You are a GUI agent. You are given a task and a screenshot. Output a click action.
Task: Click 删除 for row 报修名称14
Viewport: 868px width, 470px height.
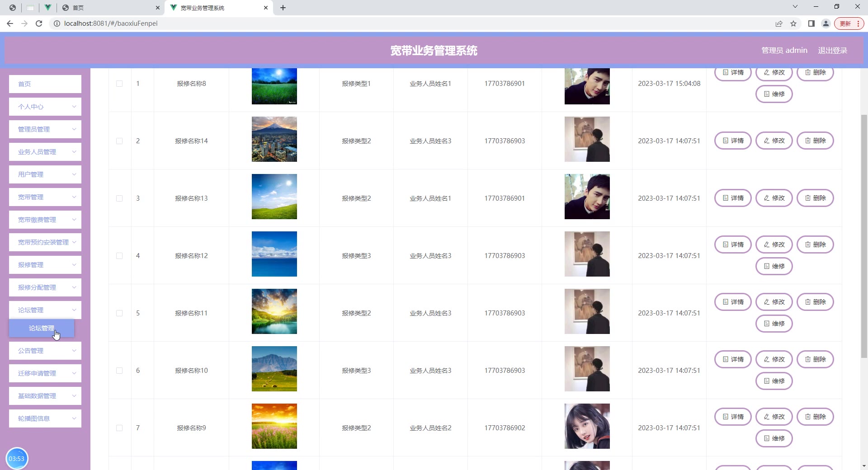click(x=815, y=141)
